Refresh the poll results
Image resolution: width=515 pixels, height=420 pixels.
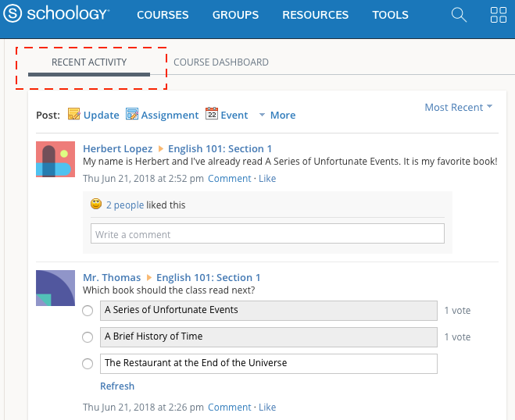(x=117, y=386)
